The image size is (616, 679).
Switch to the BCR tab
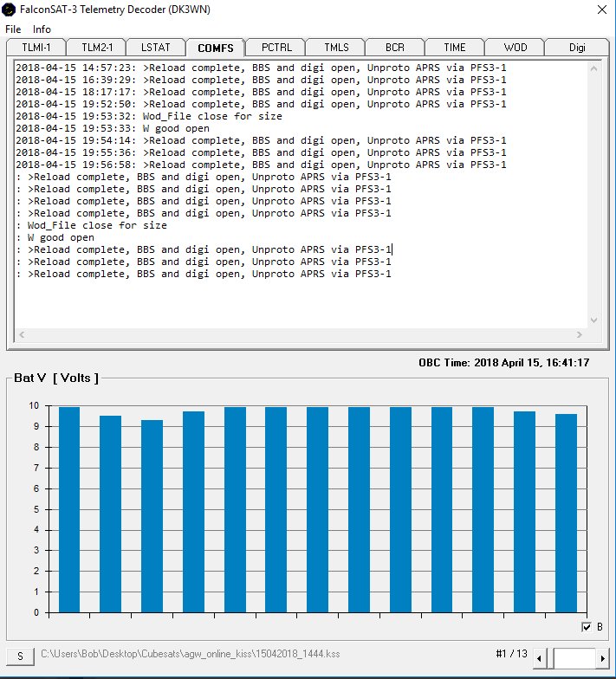click(395, 47)
